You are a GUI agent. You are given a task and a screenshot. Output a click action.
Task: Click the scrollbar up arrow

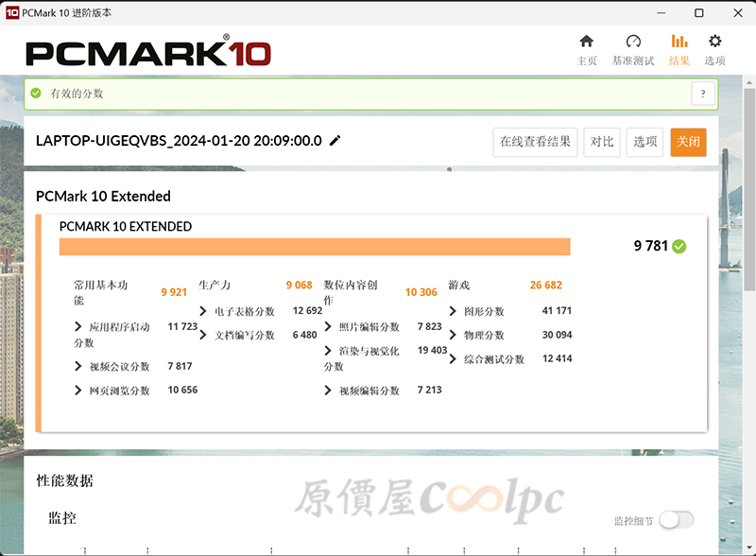748,82
